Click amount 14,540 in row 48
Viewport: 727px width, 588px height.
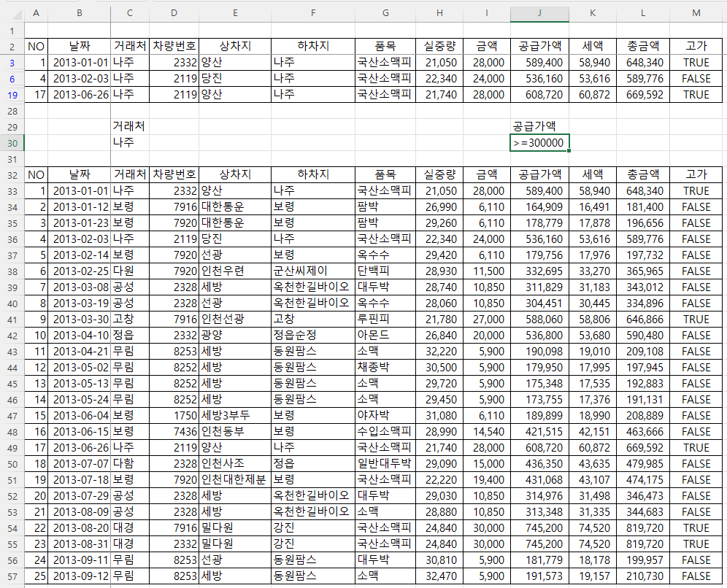coord(486,432)
